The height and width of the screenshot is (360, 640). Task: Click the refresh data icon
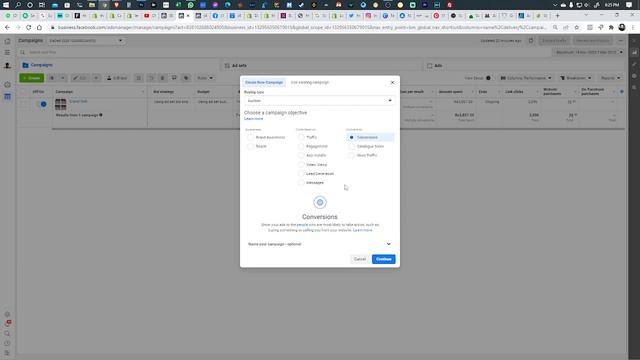[531, 41]
